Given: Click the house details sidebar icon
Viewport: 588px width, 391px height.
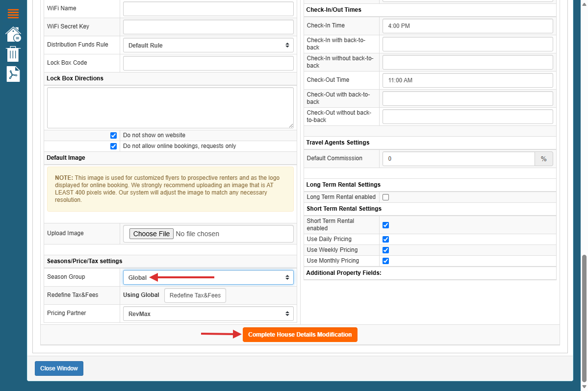Looking at the screenshot, I should click(13, 34).
